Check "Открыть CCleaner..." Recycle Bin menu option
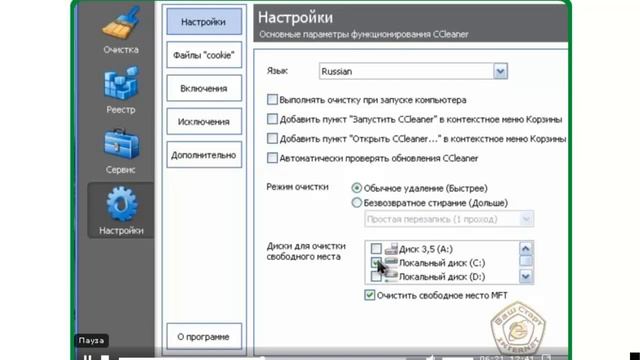 (x=272, y=138)
